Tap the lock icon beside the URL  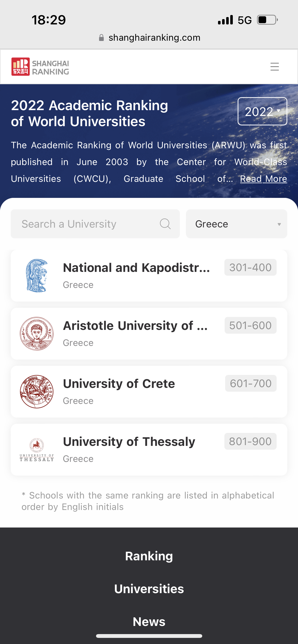101,38
